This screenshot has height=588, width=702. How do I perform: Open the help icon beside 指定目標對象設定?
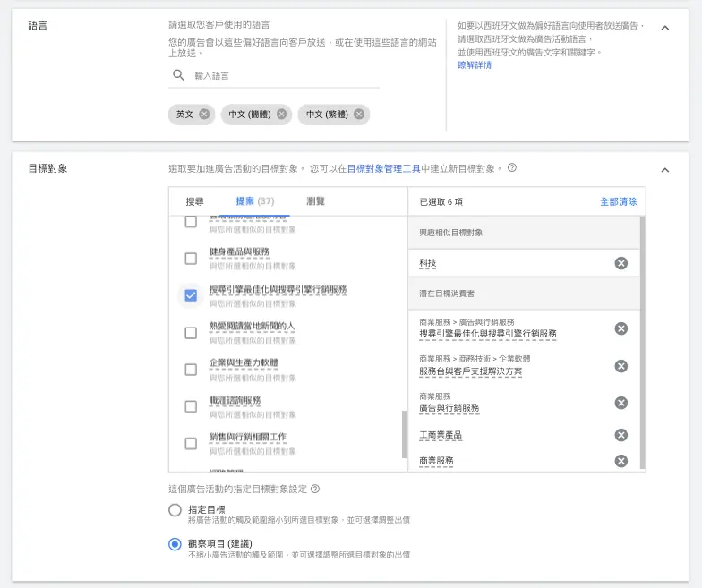(315, 489)
